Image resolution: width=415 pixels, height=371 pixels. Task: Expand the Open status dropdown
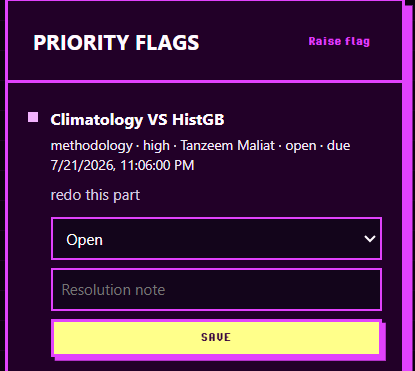pyautogui.click(x=216, y=239)
